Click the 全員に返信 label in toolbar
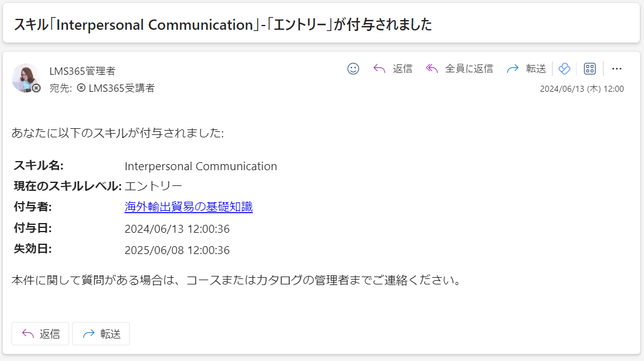Viewport: 644px width, 361px height. (x=469, y=69)
